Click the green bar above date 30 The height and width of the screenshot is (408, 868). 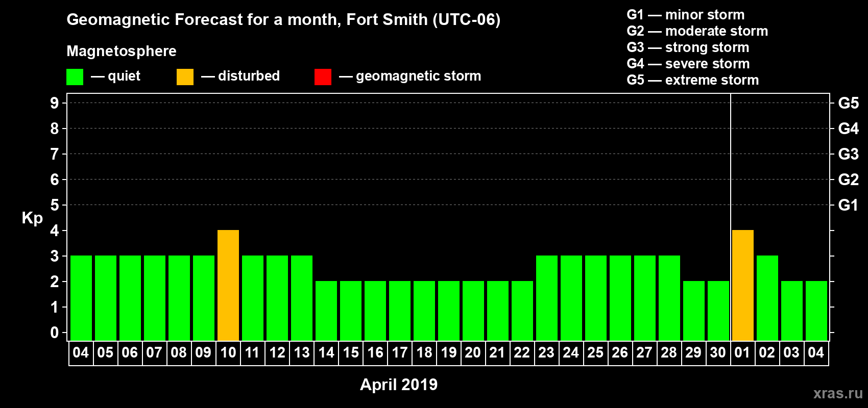(718, 311)
